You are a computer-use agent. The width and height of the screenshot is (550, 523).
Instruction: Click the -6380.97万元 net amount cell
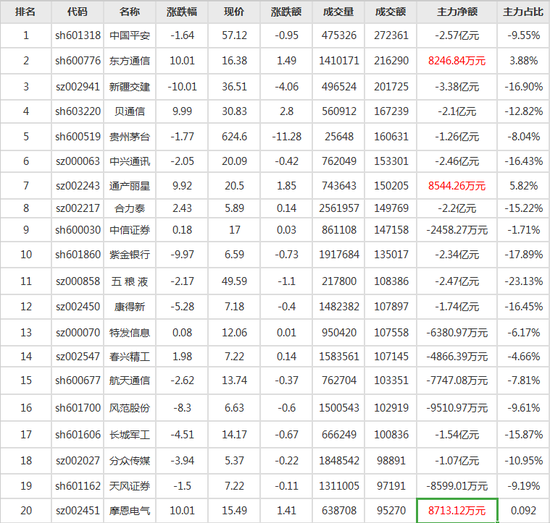point(457,333)
